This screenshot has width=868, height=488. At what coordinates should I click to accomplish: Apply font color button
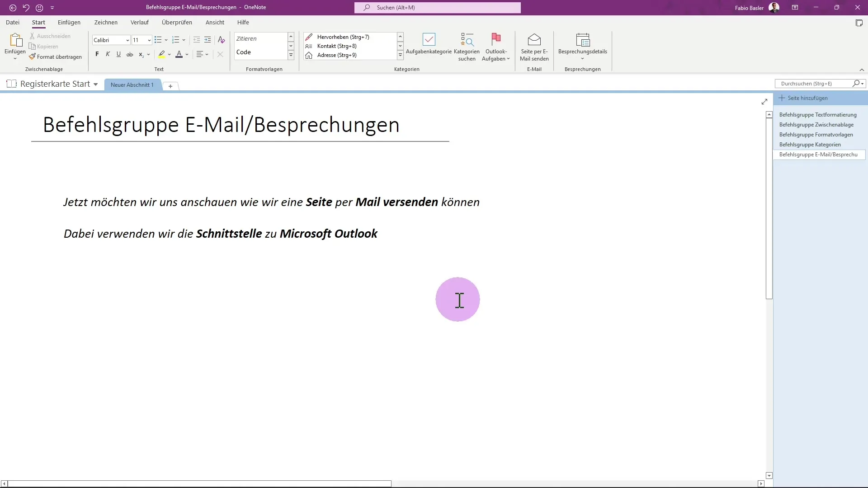pyautogui.click(x=179, y=54)
